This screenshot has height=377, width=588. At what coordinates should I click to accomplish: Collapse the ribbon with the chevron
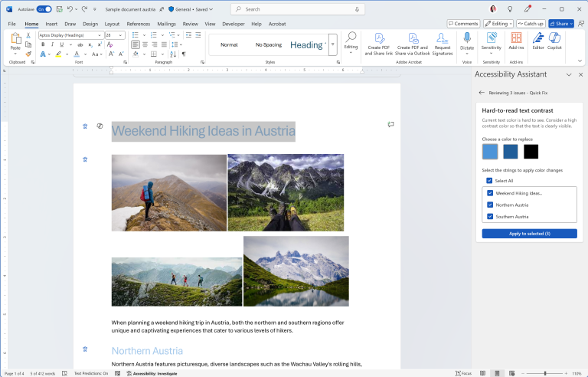pos(580,61)
